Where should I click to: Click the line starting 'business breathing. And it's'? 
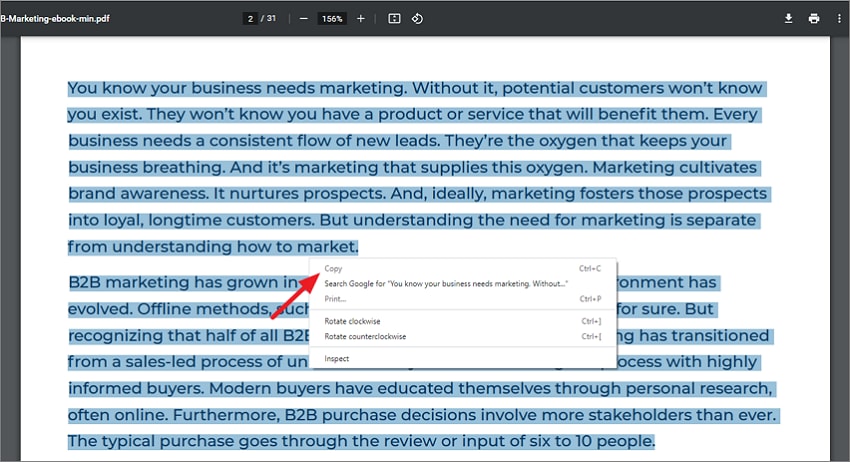point(413,167)
